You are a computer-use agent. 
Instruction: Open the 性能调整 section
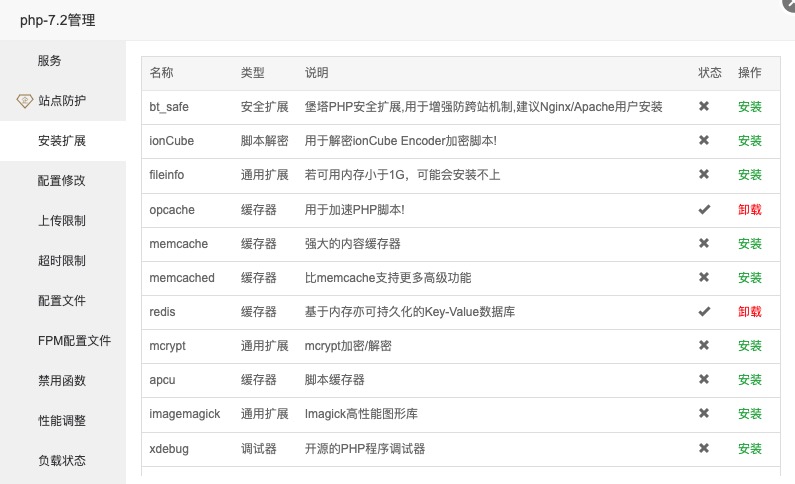(63, 421)
